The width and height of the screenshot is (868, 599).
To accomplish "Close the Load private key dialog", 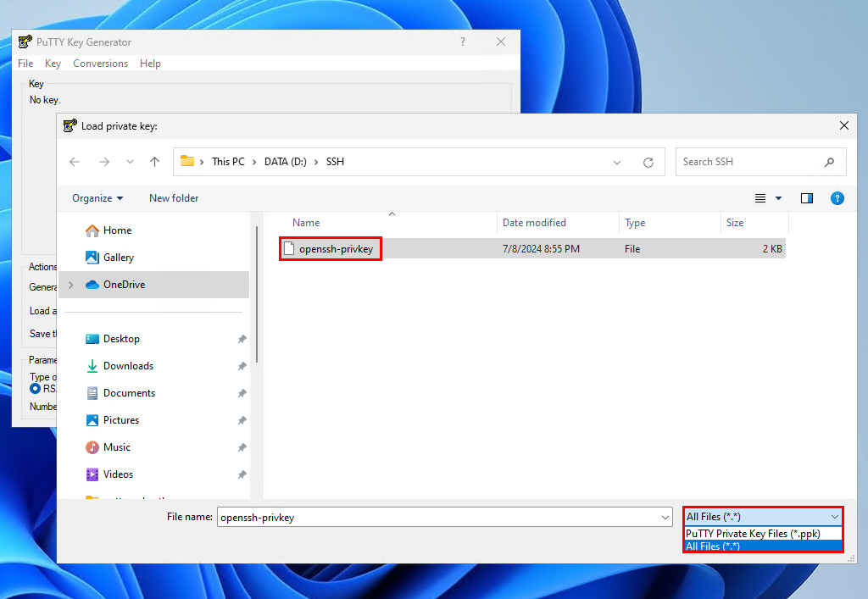I will tap(843, 125).
